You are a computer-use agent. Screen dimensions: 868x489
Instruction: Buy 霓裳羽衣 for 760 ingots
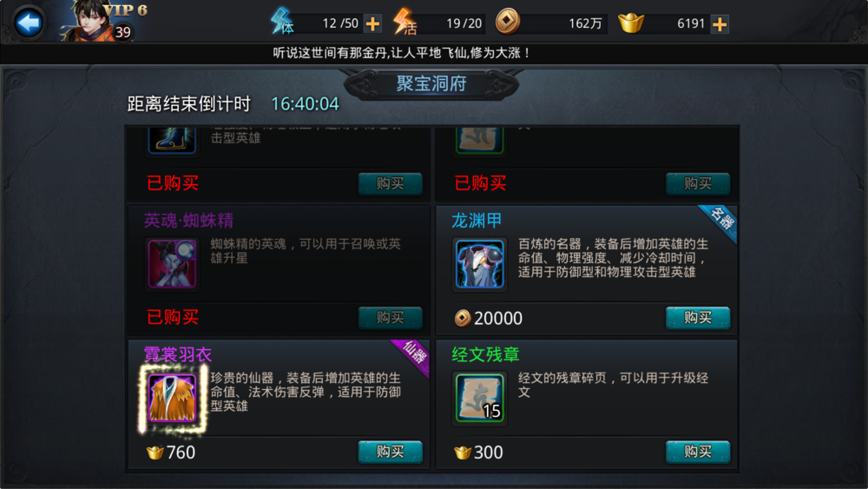click(391, 452)
